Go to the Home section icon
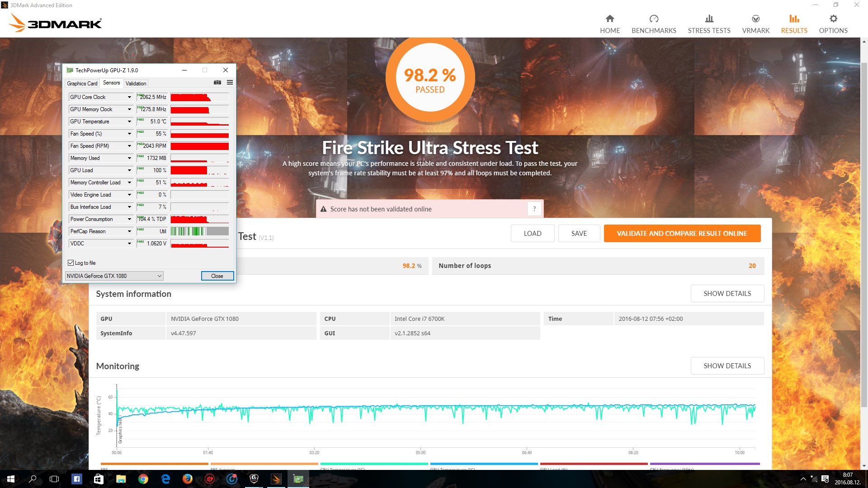The width and height of the screenshot is (868, 488). pos(610,19)
